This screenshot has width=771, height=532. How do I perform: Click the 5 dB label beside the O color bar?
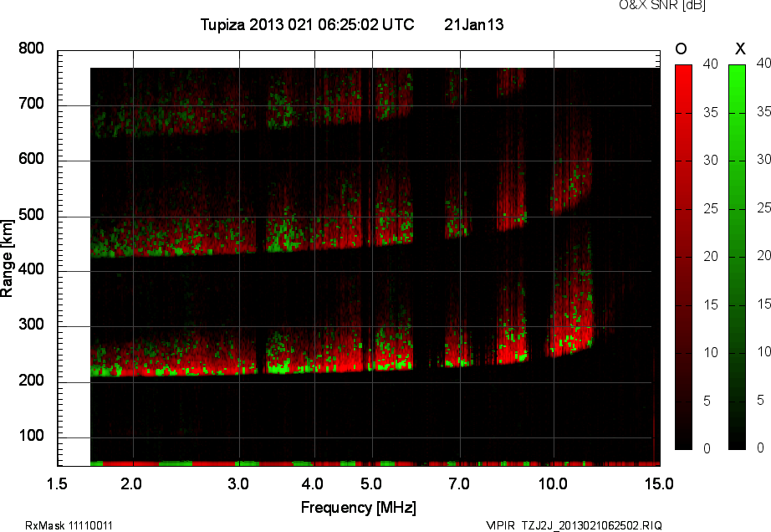coord(707,402)
